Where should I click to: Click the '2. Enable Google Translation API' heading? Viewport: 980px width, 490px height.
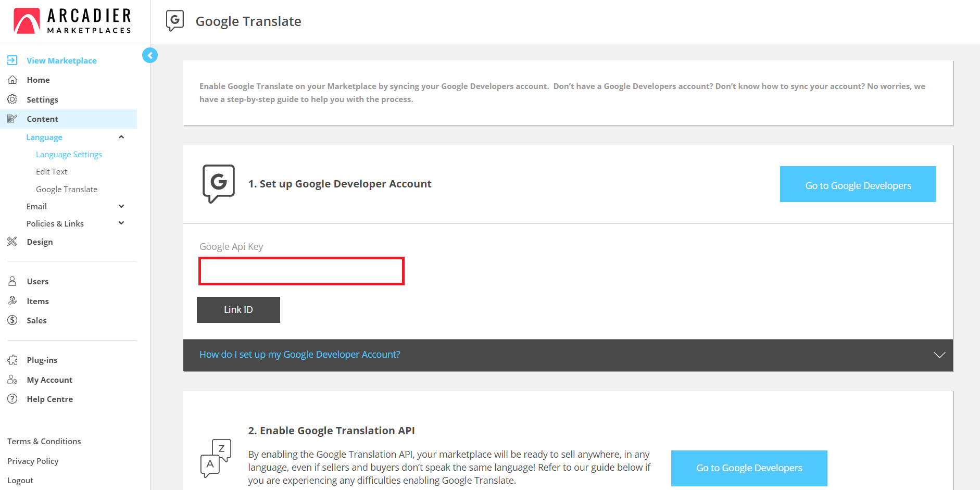(331, 431)
